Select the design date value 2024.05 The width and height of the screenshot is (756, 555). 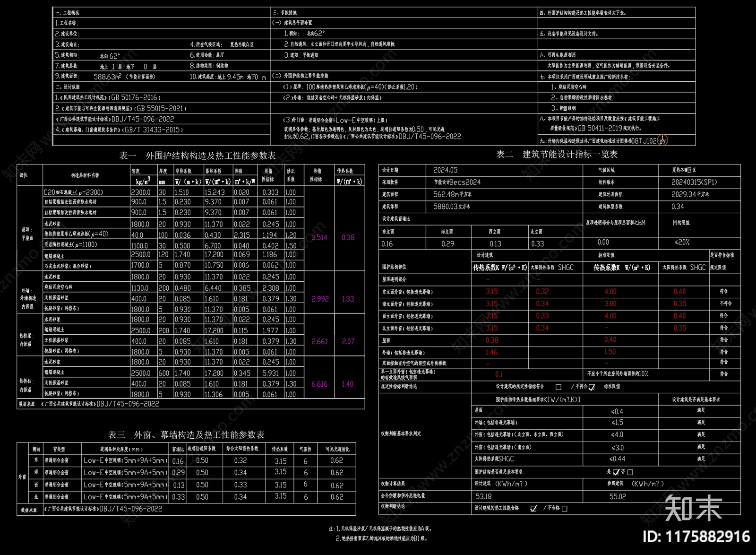tap(445, 170)
